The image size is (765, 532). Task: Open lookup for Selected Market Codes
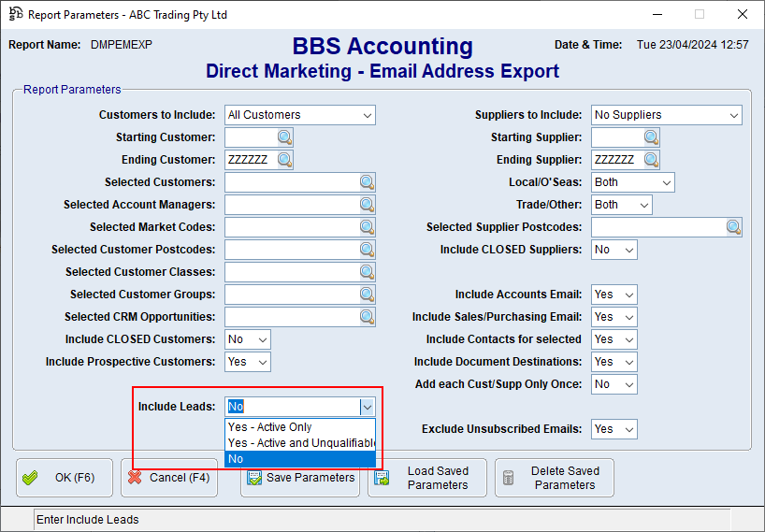click(x=367, y=227)
